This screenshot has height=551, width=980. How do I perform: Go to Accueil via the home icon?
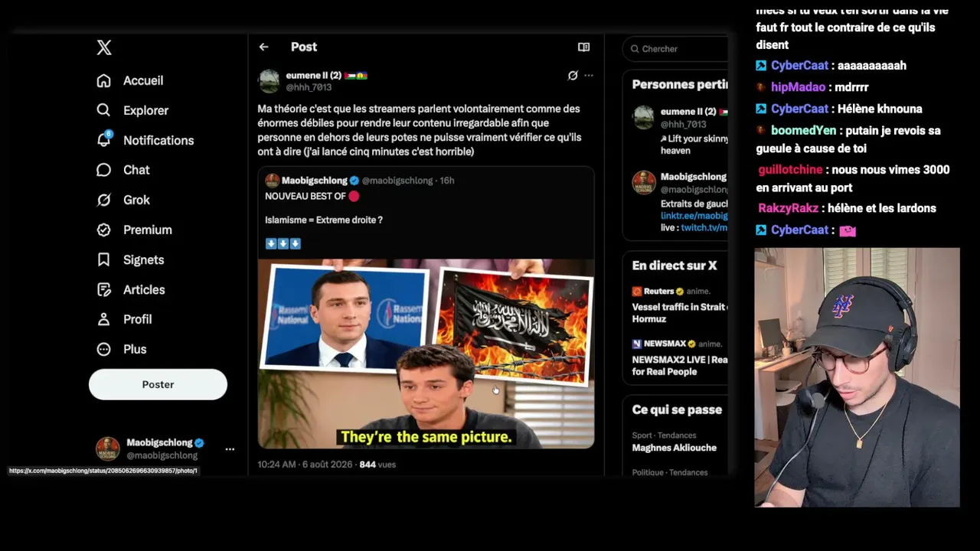pyautogui.click(x=103, y=80)
